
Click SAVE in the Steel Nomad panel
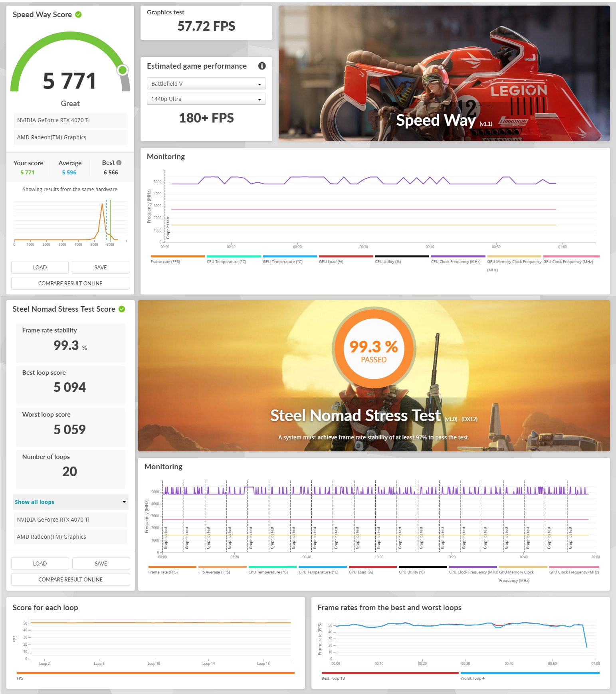(x=101, y=564)
